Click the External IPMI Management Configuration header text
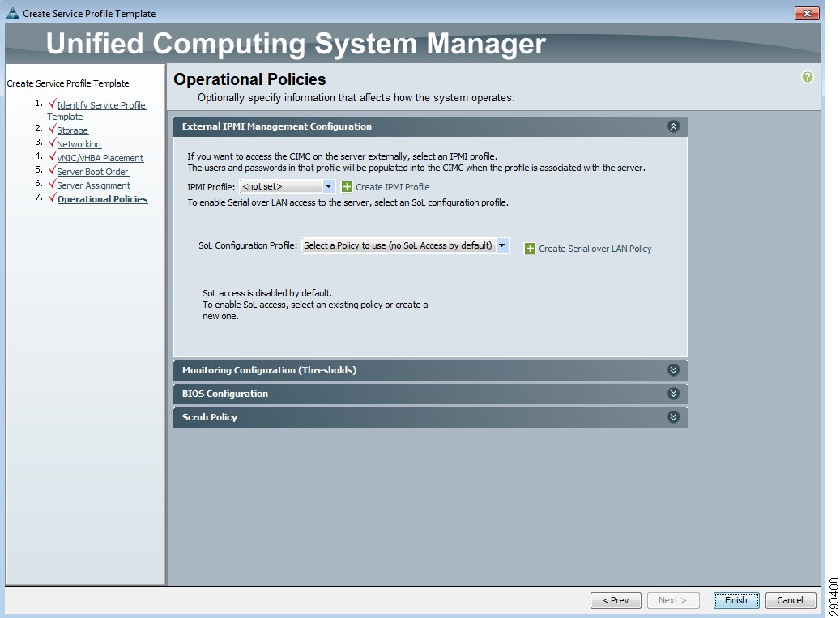 coord(276,126)
